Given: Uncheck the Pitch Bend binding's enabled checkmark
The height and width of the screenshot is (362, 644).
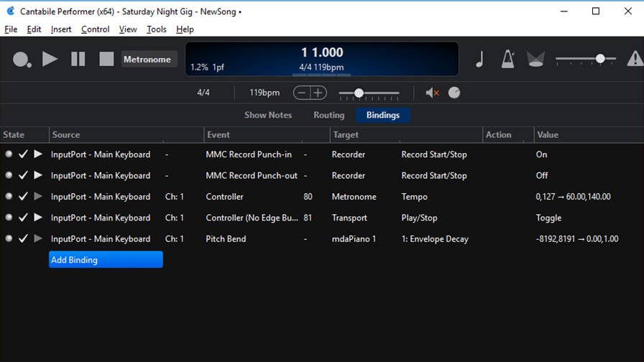Looking at the screenshot, I should [23, 238].
